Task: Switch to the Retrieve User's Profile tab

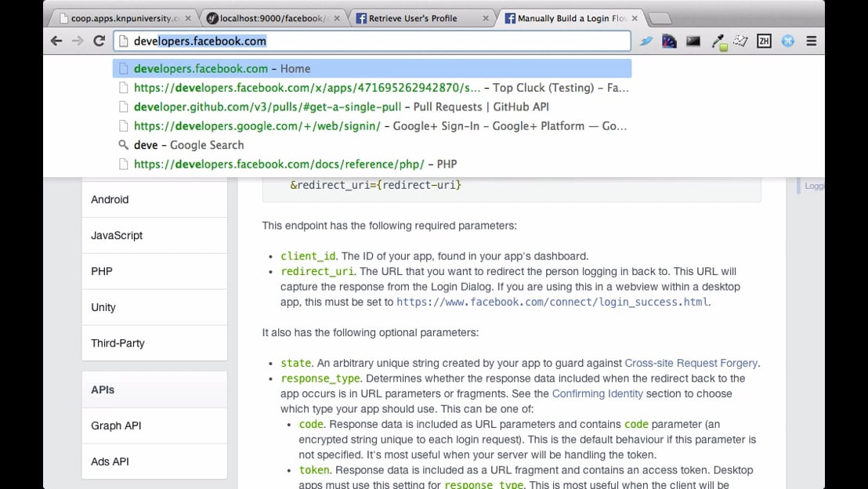Action: [421, 18]
